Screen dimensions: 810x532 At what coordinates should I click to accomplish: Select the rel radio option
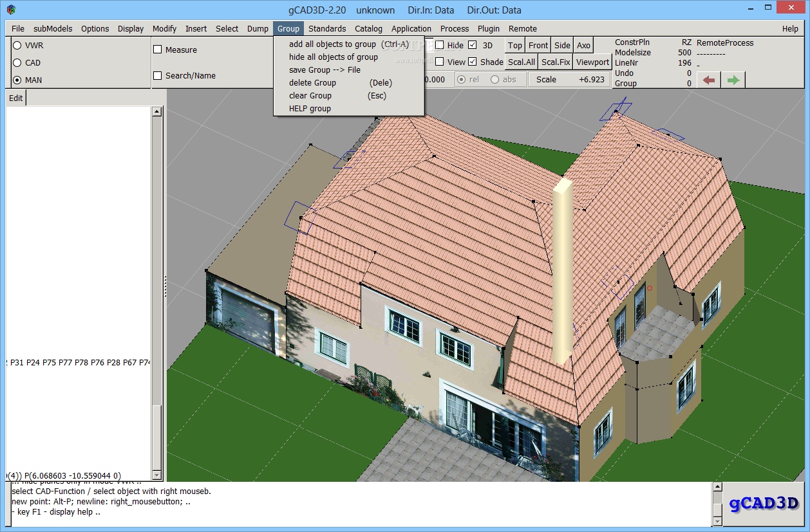coord(461,80)
